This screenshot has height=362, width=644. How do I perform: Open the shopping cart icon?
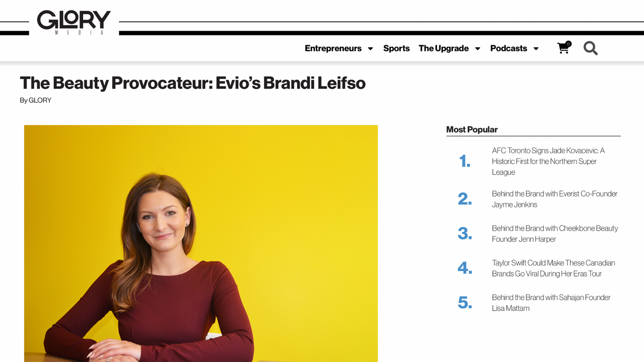pyautogui.click(x=563, y=49)
